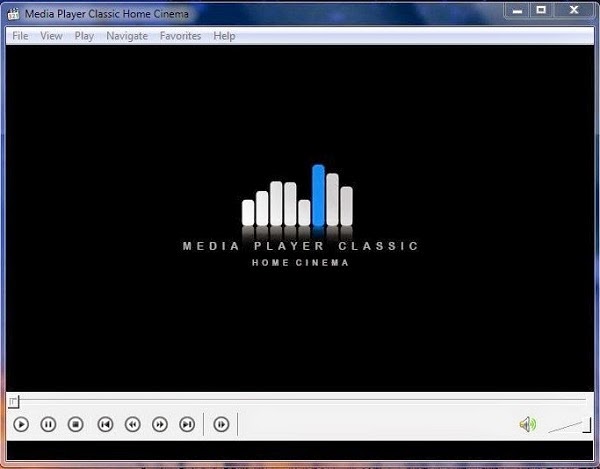Screen dimensions: 600x469
Task: Open the Navigate menu
Action: point(127,36)
